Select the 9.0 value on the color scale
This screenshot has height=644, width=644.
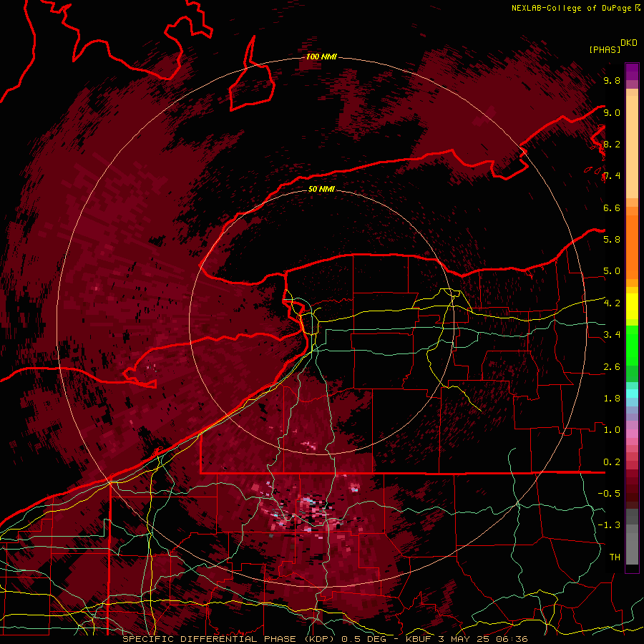pos(612,112)
